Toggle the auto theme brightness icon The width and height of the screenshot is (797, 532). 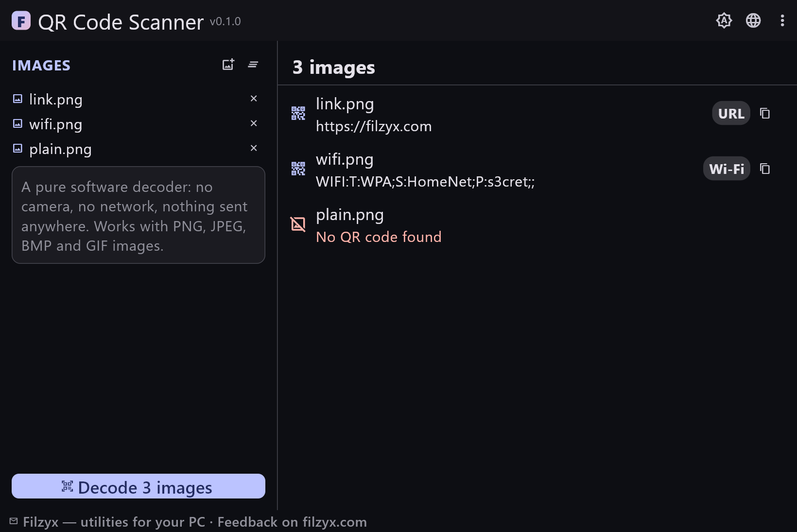(x=724, y=20)
